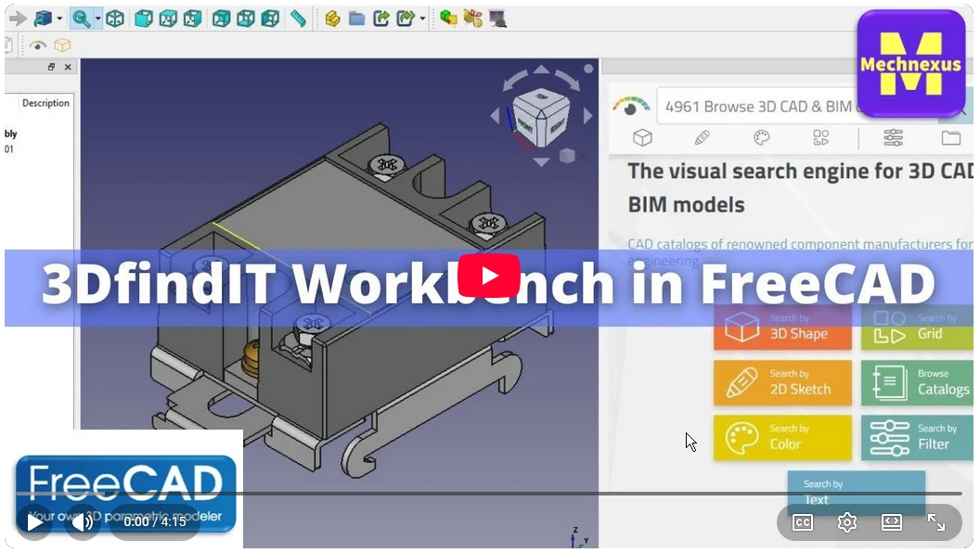This screenshot has width=980, height=553.
Task: Rotate view with the navigation cube's down arrow
Action: (541, 161)
